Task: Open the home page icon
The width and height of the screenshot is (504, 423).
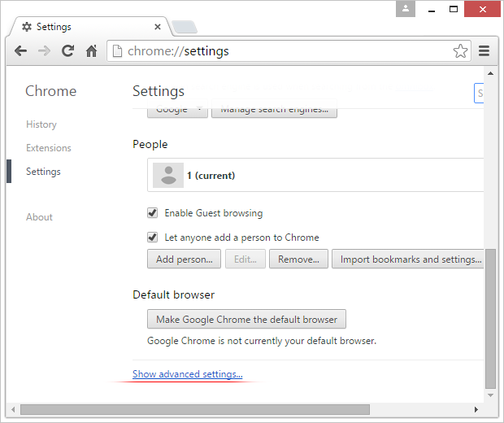Action: click(92, 50)
